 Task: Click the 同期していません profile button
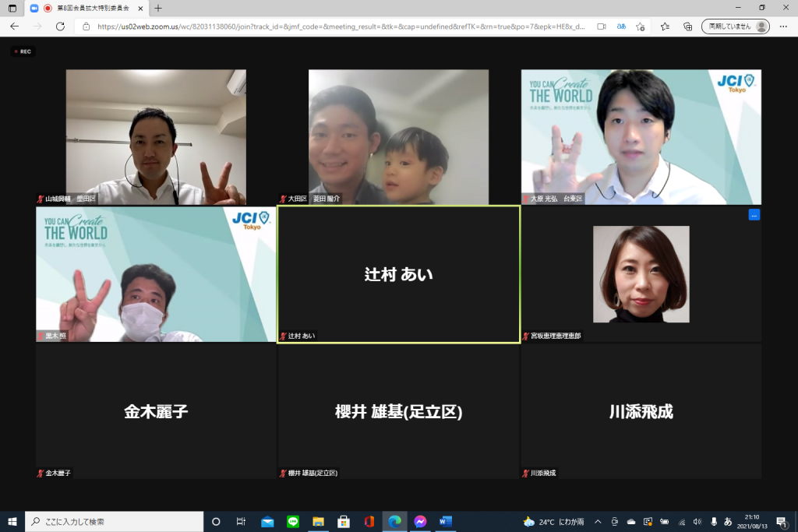pos(735,26)
